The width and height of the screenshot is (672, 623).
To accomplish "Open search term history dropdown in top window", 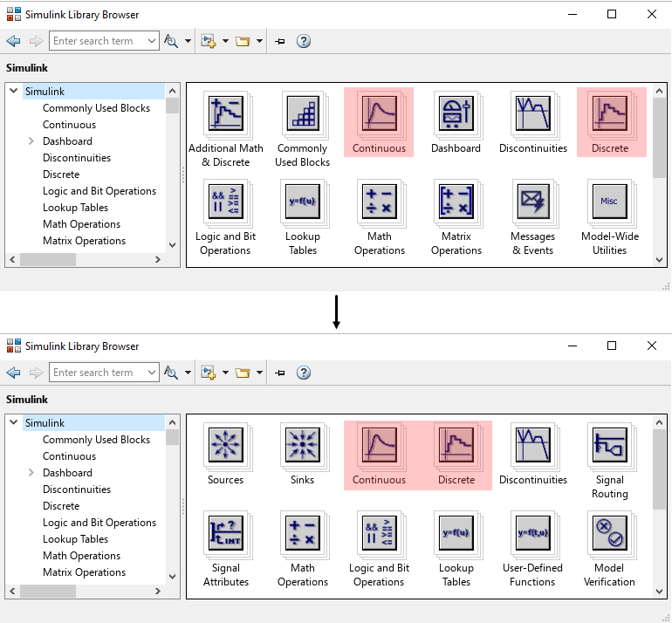I will (x=151, y=41).
